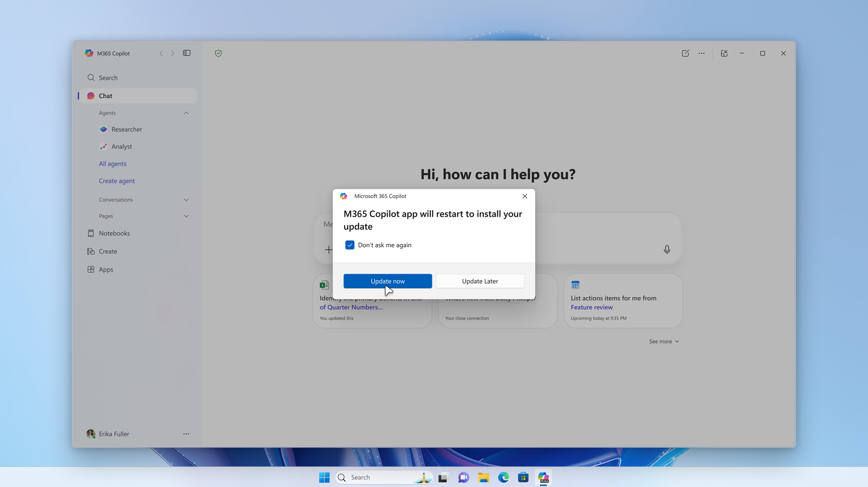Screen dimensions: 868x487
Task: Open Apps in the sidebar
Action: (x=139, y=269)
